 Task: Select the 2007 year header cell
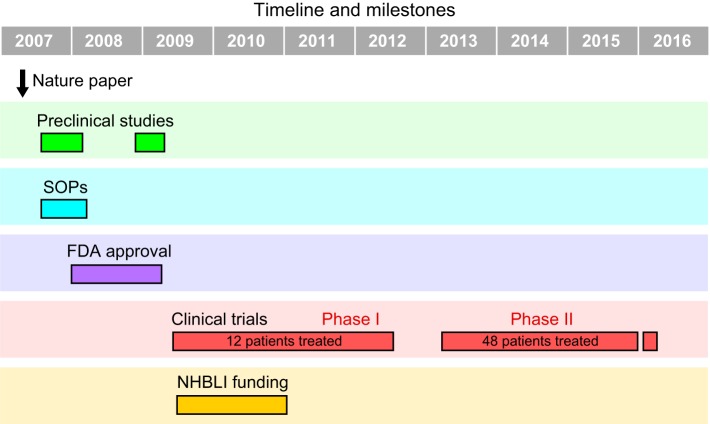[x=36, y=41]
